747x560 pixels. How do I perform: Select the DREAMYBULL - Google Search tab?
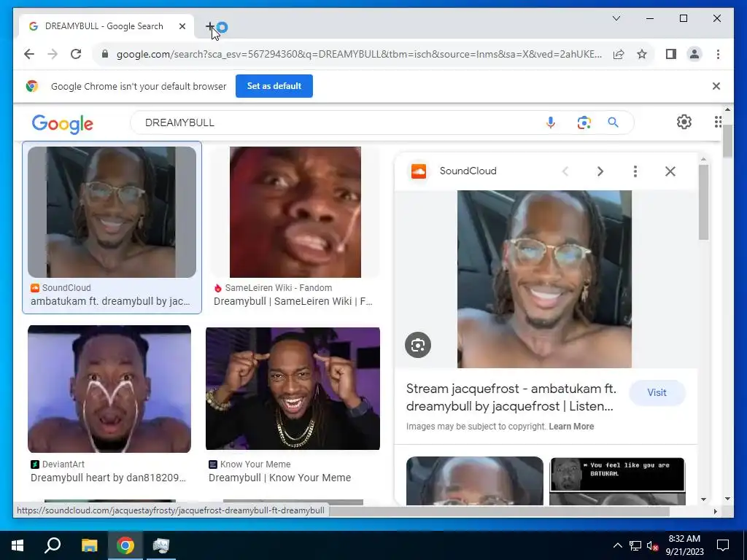click(106, 27)
